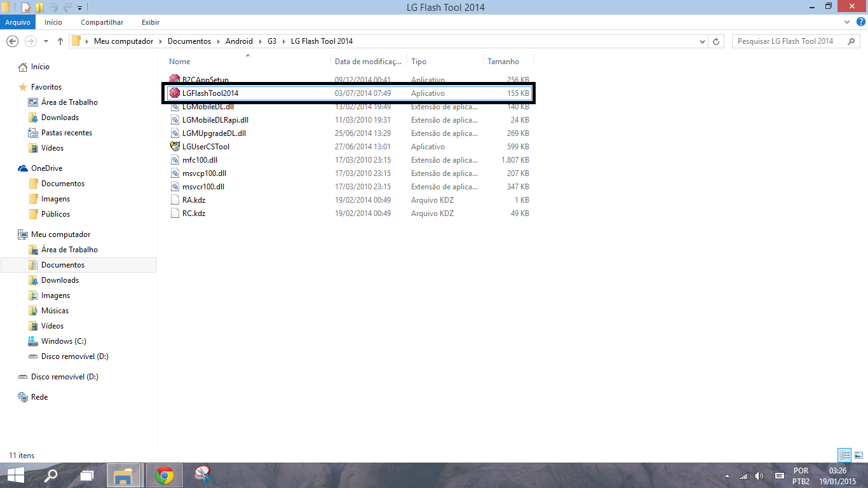Click the volume speaker tray icon
The image size is (868, 488).
pos(759,476)
